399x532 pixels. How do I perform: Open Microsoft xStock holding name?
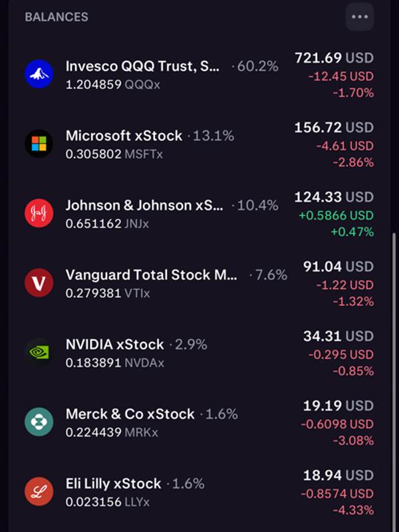pyautogui.click(x=124, y=136)
